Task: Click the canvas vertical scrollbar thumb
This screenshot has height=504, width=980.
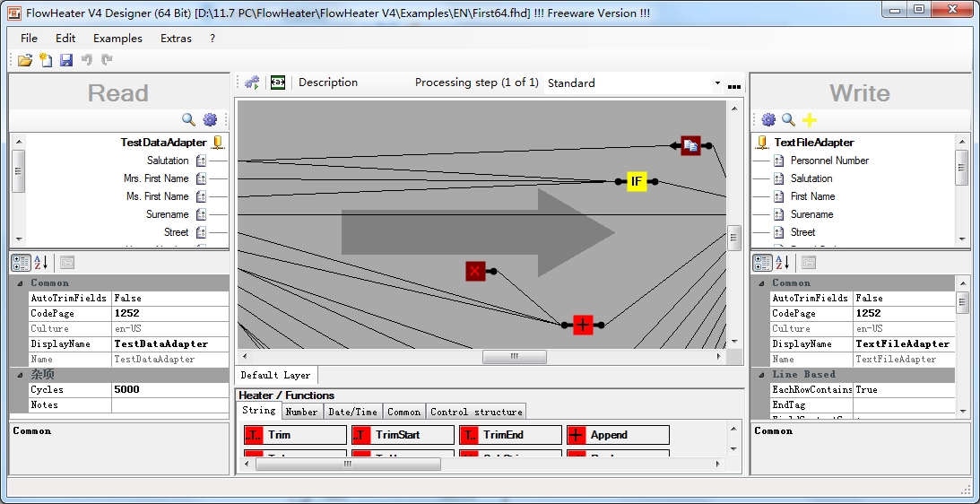Action: click(734, 238)
